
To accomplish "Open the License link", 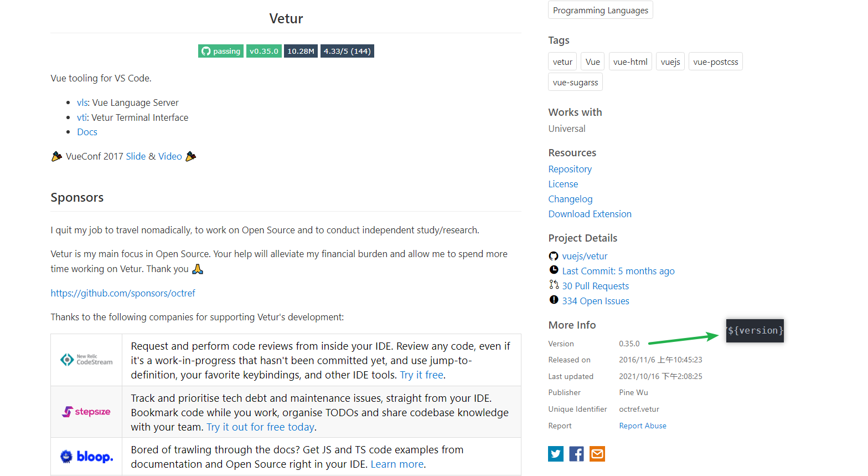I will tap(563, 184).
